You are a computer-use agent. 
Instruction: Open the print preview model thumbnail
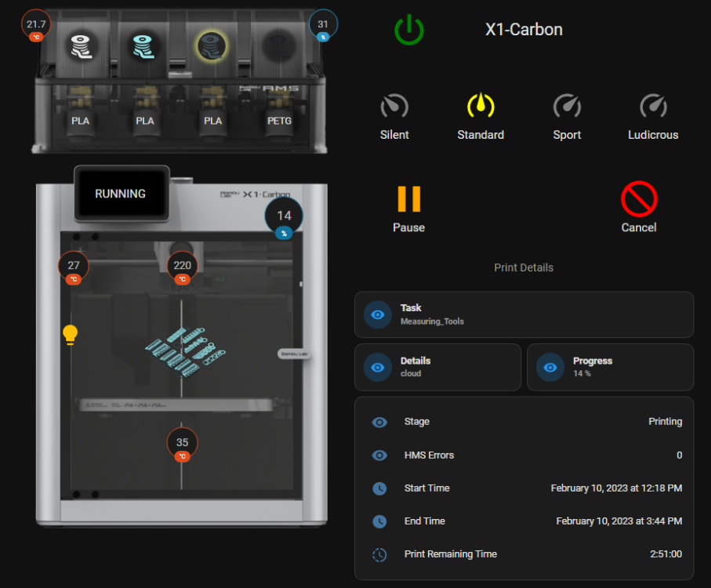185,353
